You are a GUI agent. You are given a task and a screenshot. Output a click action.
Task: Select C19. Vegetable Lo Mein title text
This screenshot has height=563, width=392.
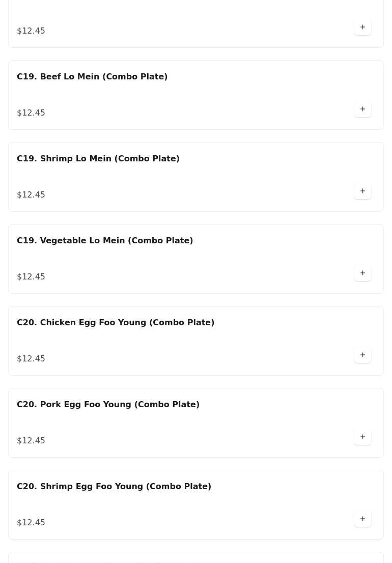[x=105, y=240]
